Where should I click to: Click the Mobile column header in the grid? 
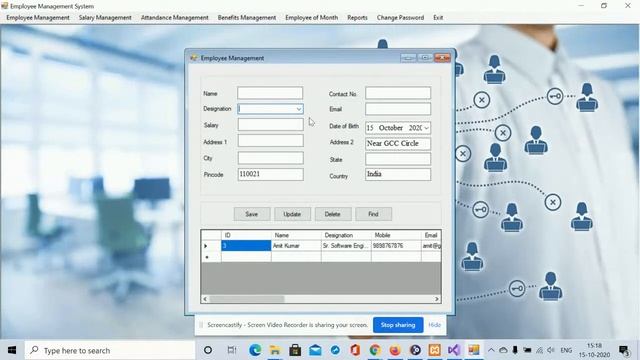pos(396,235)
